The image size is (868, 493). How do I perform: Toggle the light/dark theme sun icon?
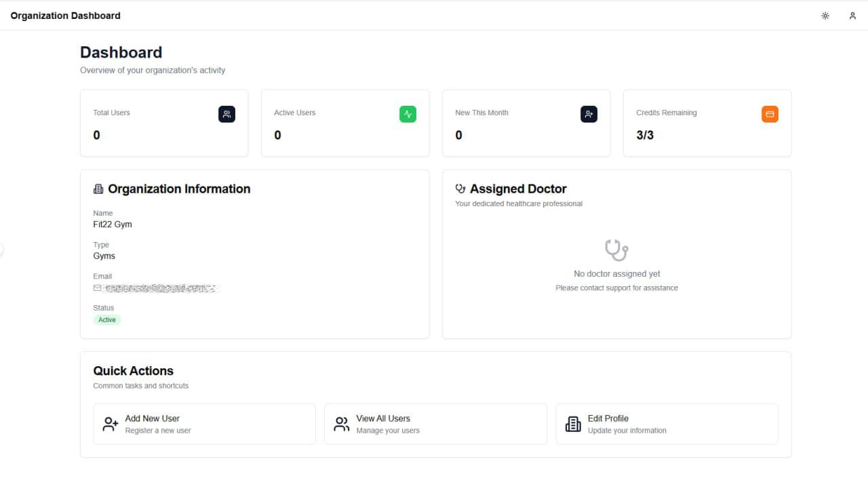point(825,15)
